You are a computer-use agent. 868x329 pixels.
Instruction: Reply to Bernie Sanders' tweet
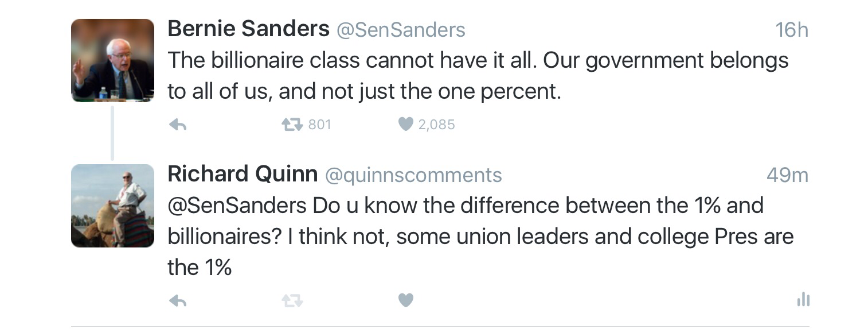point(178,125)
